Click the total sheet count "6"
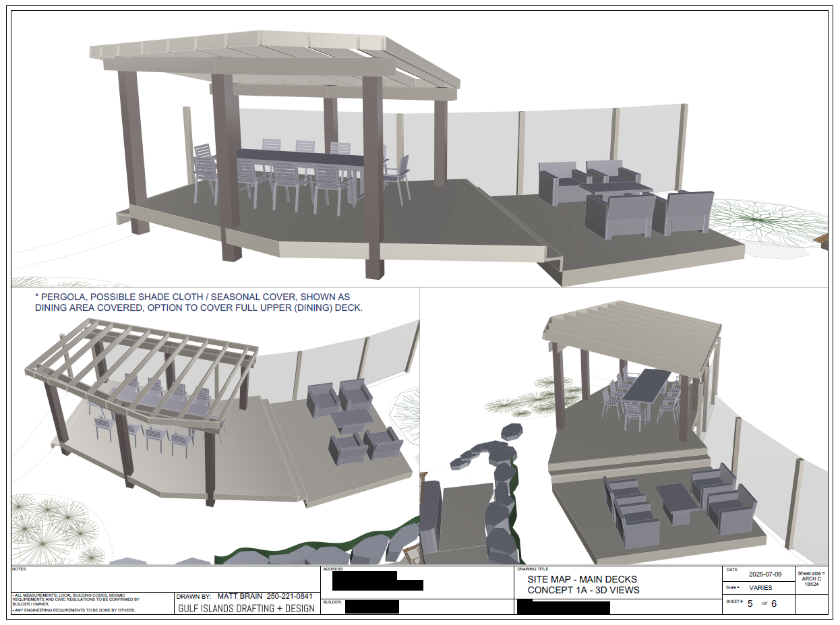This screenshot has height=625, width=840. click(774, 603)
